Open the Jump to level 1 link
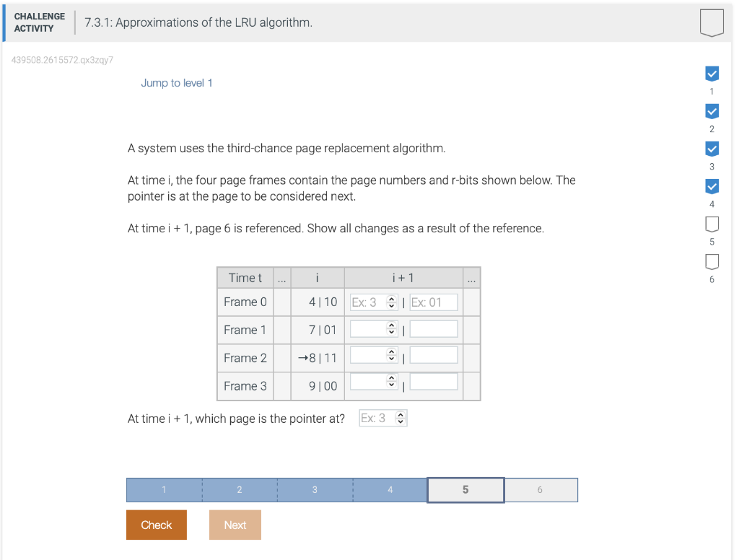Screen dimensions: 739x560 (x=177, y=82)
